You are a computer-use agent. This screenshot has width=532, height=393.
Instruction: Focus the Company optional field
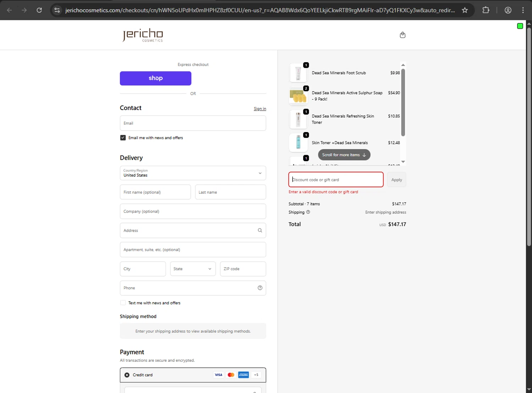[x=193, y=211]
